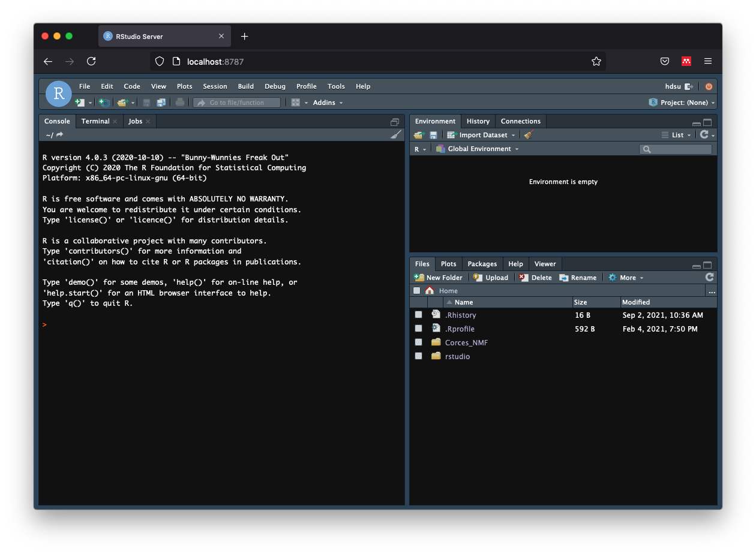Screen dimensions: 756x554
Task: Sign out using the icon beside hdsu
Action: pos(689,86)
